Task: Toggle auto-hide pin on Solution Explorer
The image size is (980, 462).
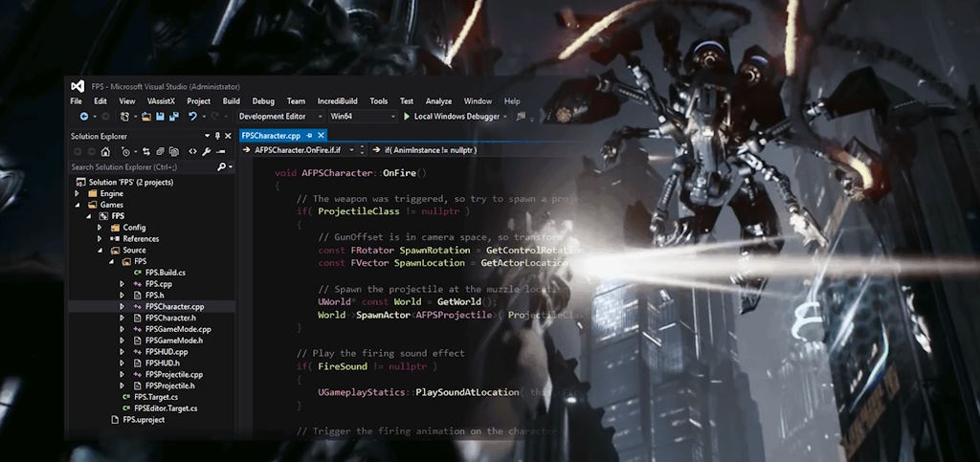Action: click(x=217, y=136)
